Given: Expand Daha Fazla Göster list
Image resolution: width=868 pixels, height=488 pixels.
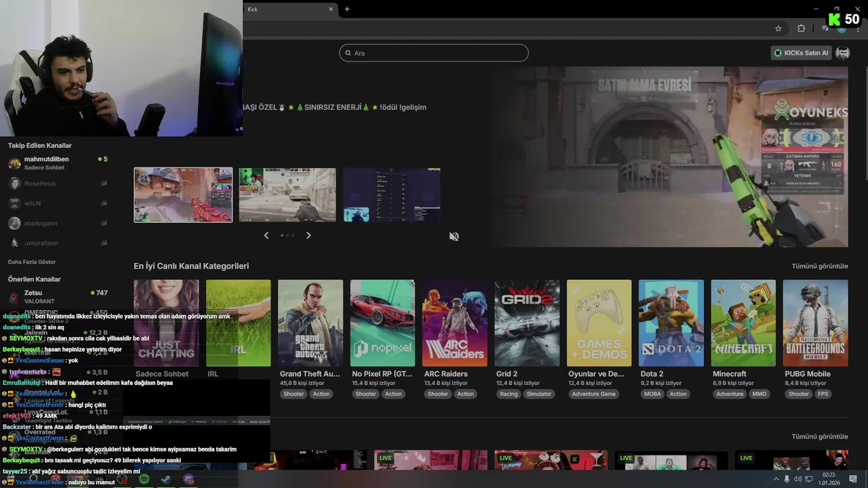Looking at the screenshot, I should coord(32,262).
